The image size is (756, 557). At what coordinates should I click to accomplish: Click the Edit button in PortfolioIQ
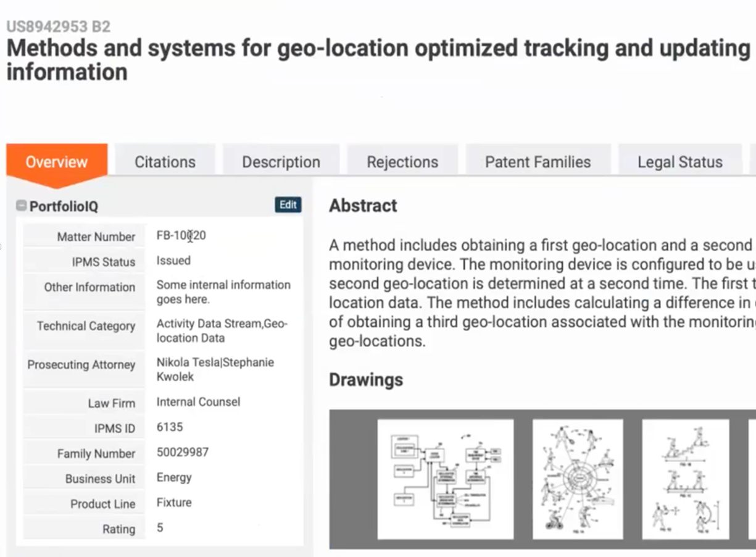point(288,205)
